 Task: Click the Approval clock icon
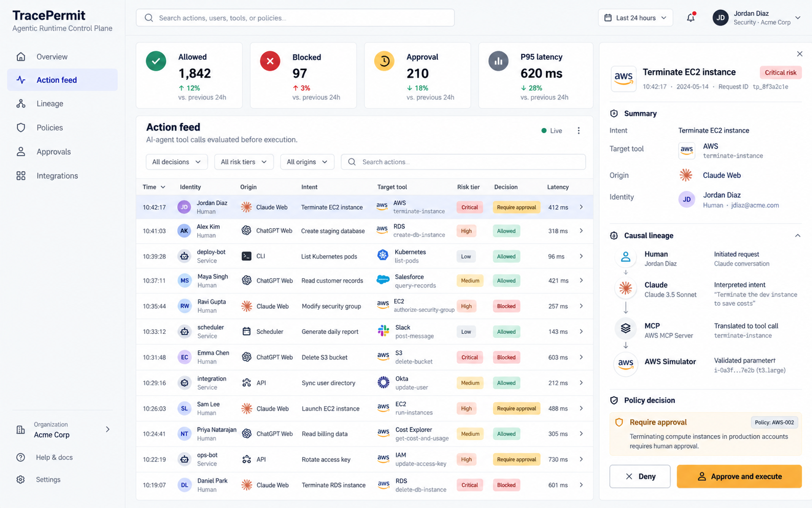click(384, 61)
